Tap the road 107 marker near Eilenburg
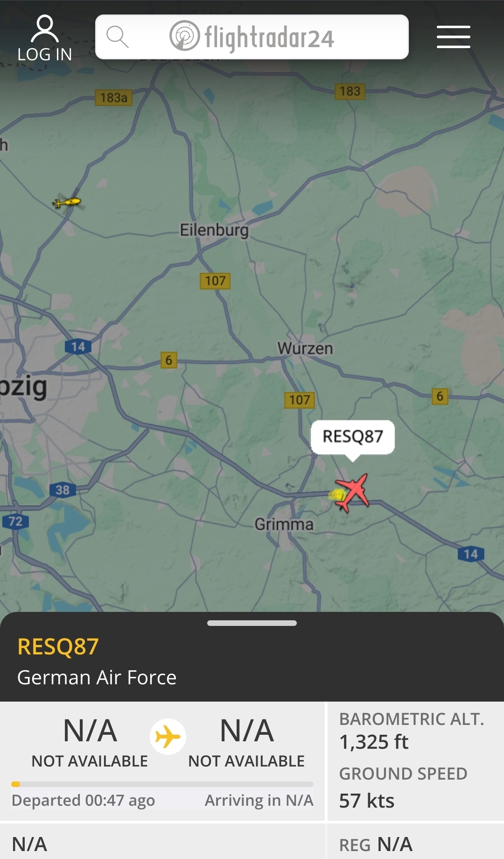 (215, 281)
